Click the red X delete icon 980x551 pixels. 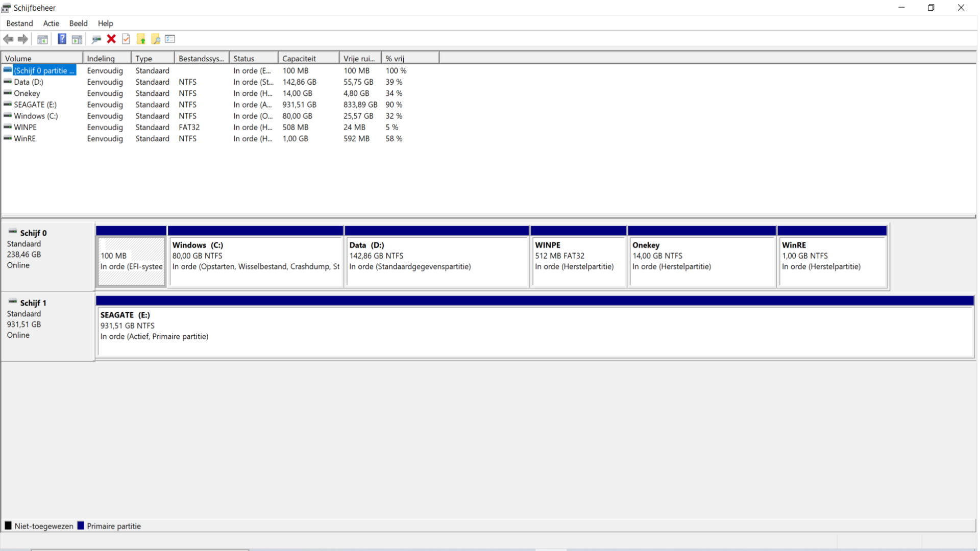coord(111,39)
